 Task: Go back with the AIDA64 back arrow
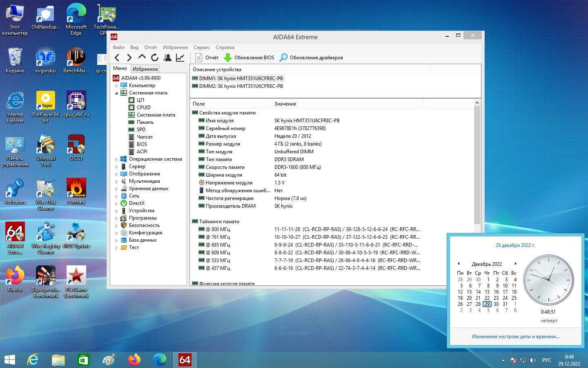point(117,58)
